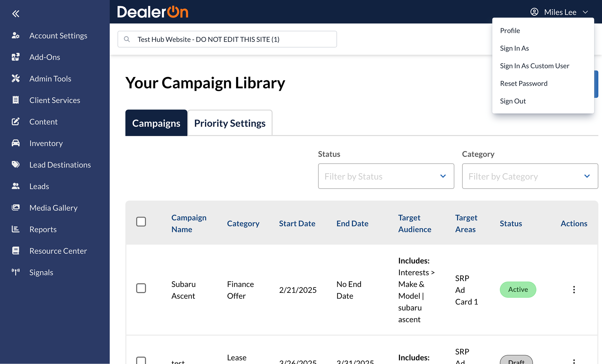Screen dimensions: 602x364
Task: Select Sign In As Custom User
Action: pos(535,66)
